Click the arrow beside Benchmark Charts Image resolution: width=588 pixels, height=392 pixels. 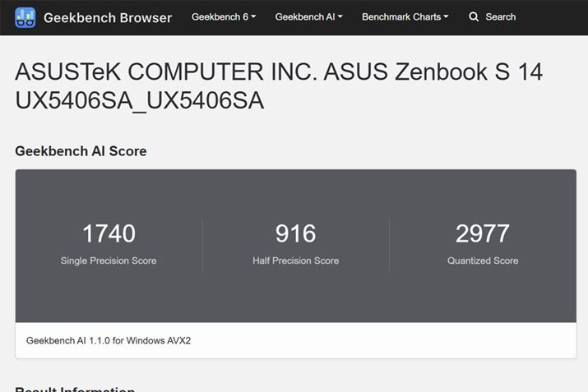click(446, 17)
